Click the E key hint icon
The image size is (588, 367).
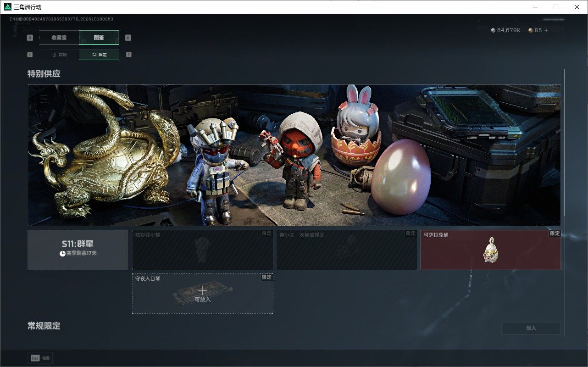128,38
